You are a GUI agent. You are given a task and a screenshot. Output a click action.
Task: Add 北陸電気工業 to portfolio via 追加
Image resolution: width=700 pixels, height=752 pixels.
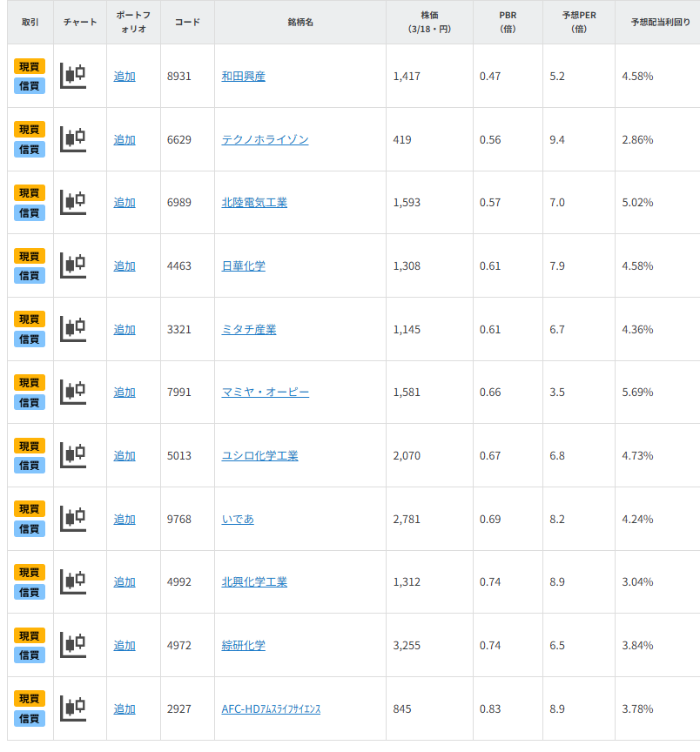tap(125, 203)
